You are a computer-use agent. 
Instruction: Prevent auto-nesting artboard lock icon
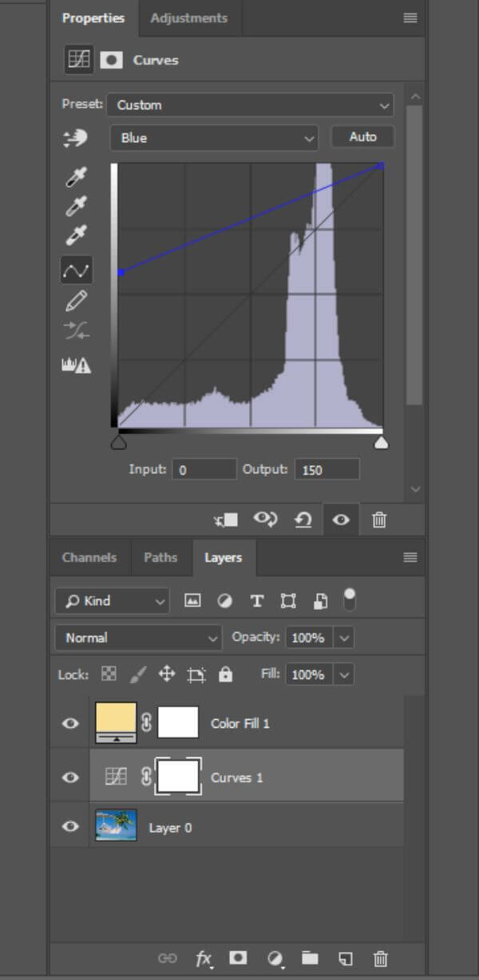pyautogui.click(x=196, y=675)
